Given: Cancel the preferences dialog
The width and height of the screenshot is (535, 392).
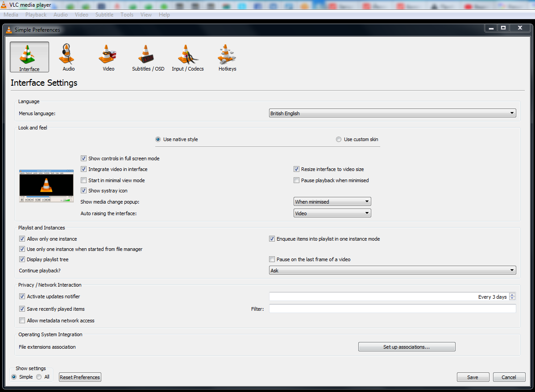Looking at the screenshot, I should [x=509, y=377].
